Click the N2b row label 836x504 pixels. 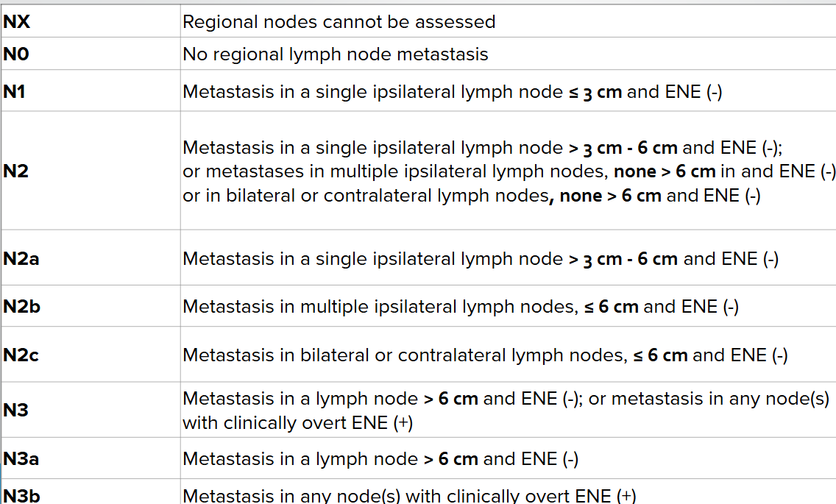tap(22, 306)
